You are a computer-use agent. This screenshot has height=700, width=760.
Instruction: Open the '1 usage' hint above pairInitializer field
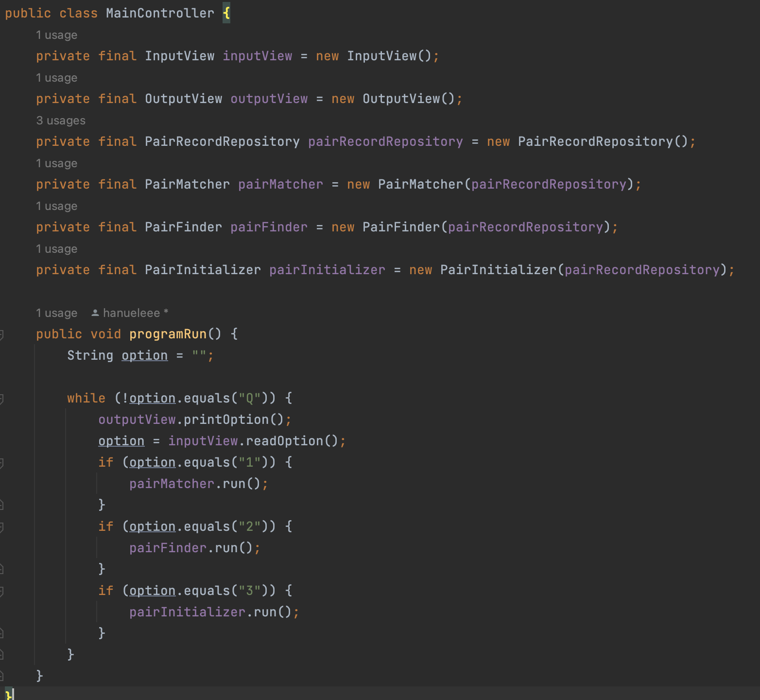tap(56, 249)
